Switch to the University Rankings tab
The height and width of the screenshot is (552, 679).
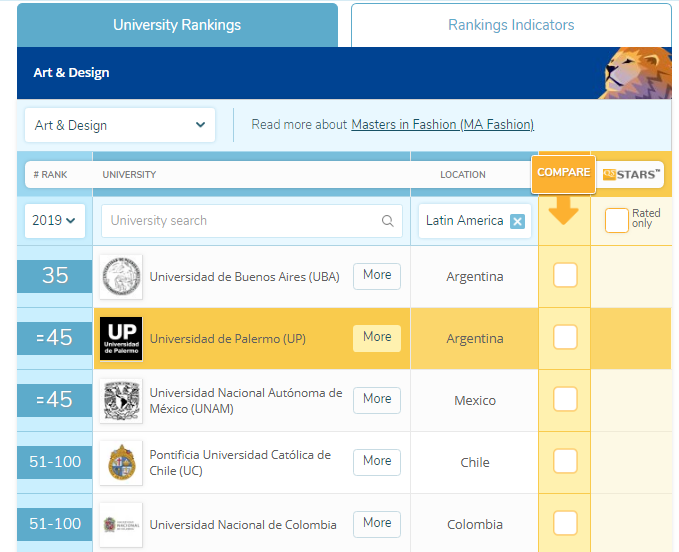point(177,25)
